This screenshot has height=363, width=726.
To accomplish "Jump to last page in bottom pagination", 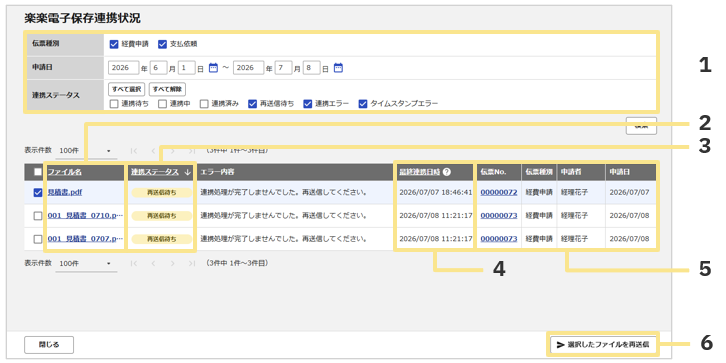I will click(191, 263).
